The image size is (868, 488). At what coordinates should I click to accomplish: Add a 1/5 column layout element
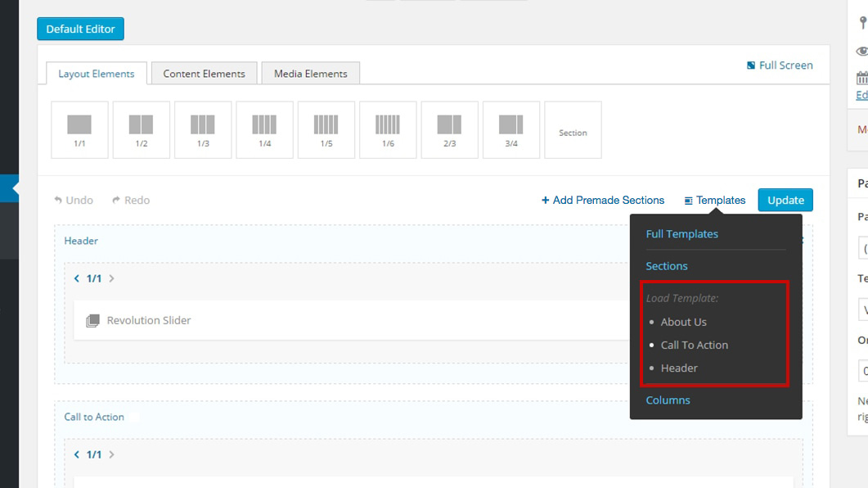pos(326,130)
